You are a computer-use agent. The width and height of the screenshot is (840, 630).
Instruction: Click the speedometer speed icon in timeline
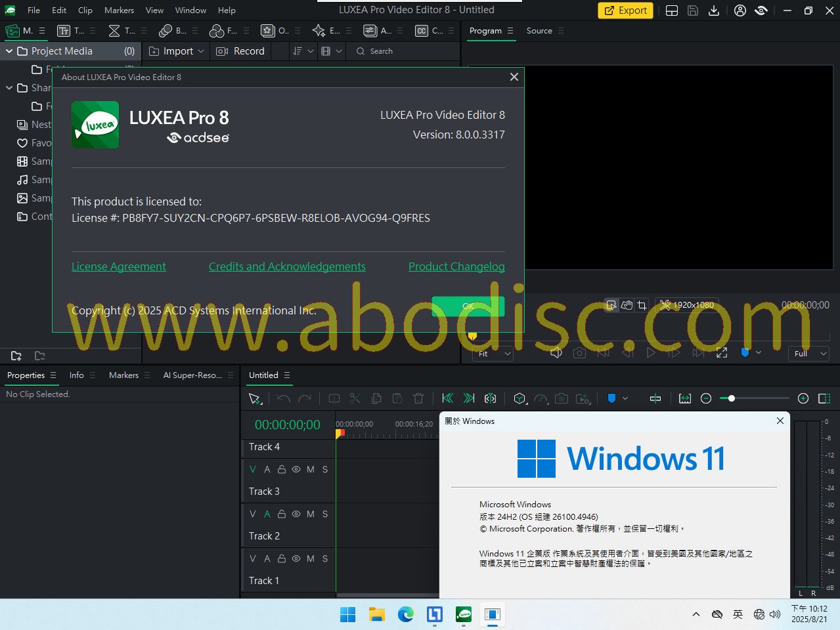pyautogui.click(x=541, y=398)
